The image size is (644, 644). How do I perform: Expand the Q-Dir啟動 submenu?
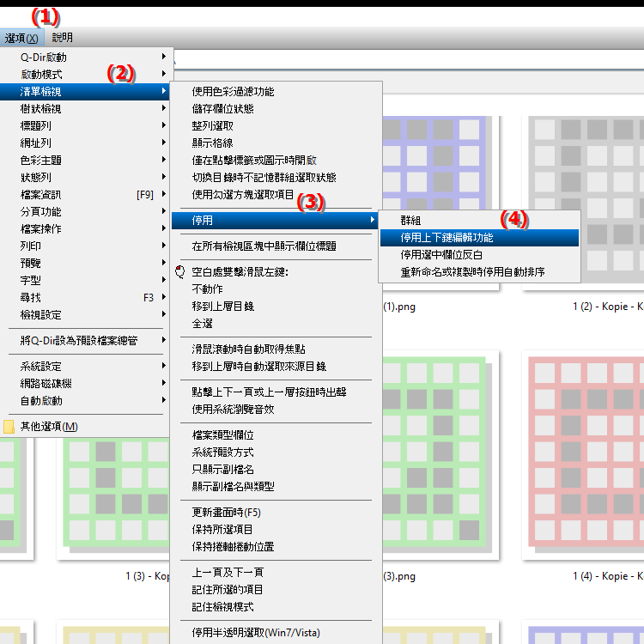coord(86,57)
